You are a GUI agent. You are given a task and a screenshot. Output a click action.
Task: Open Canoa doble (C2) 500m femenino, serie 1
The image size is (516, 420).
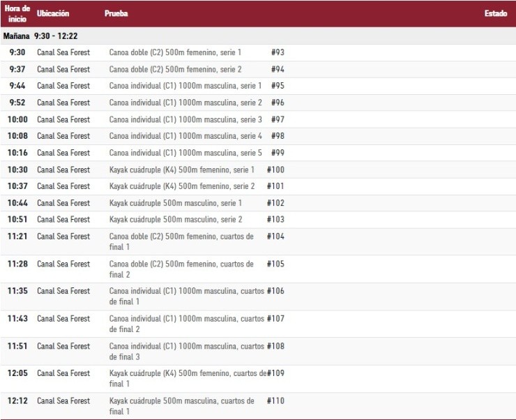coord(175,52)
